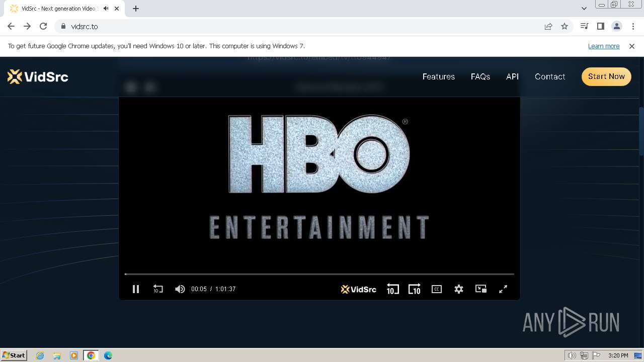Screen dimensions: 644x362
Task: Open the media controls icon
Action: tap(584, 26)
